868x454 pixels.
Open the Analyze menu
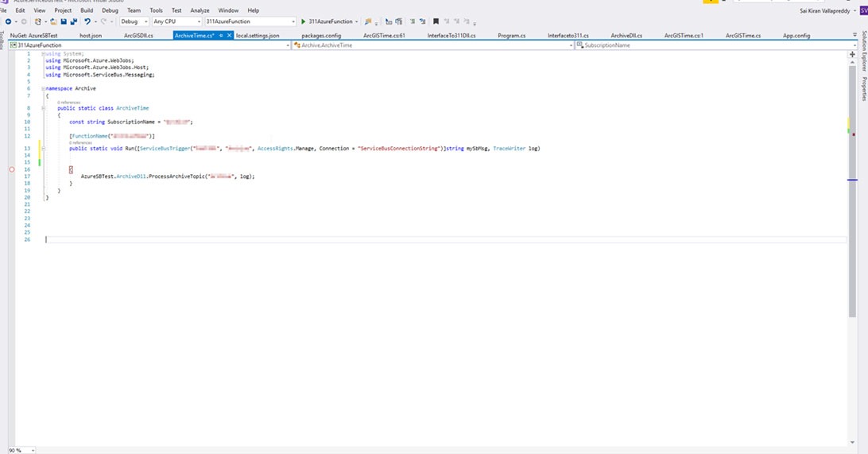(200, 10)
